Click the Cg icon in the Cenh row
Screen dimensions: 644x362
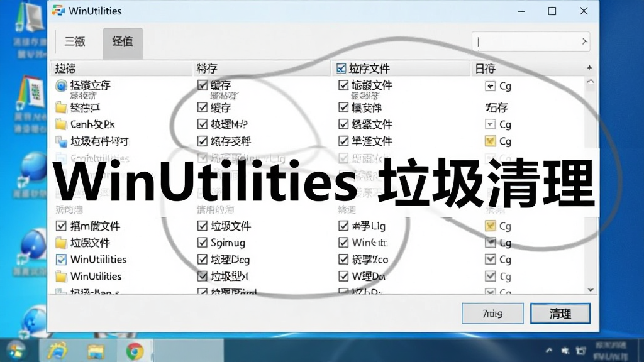click(490, 124)
